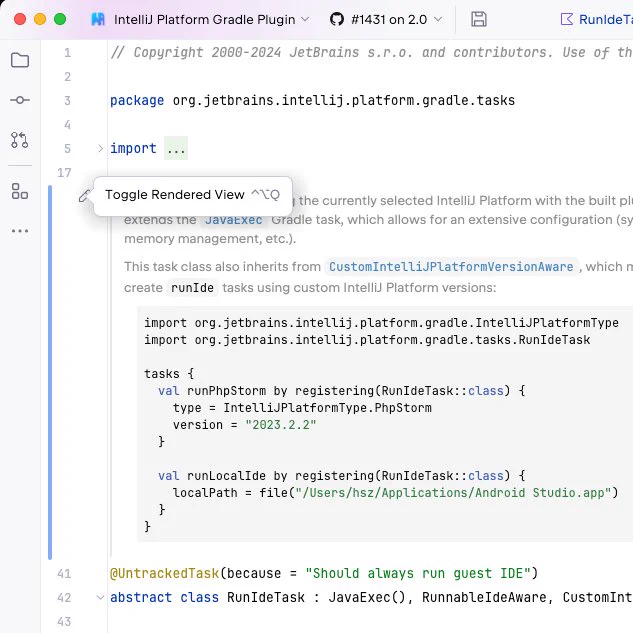Collapse the RunIdeTask class fold arrow
Viewport: 633px width, 633px height.
tap(101, 597)
